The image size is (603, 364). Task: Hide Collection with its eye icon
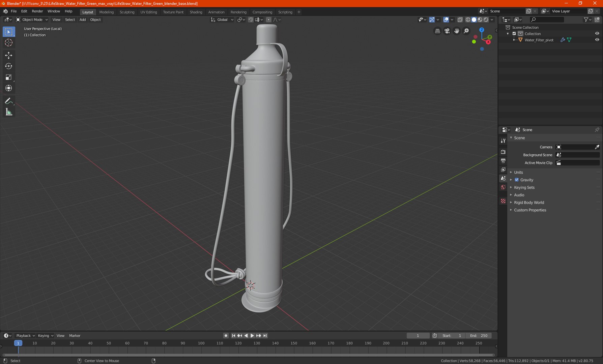coord(597,33)
